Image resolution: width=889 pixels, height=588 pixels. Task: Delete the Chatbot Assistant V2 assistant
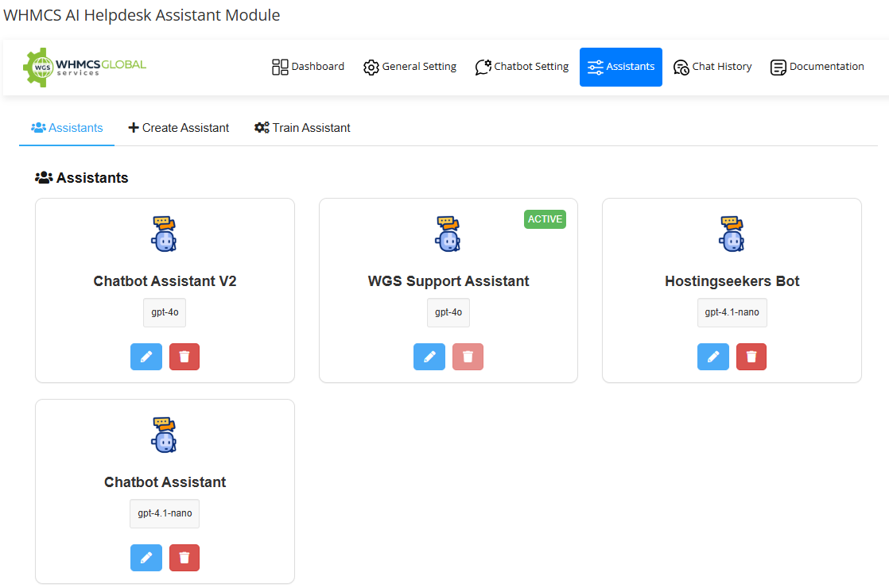point(184,357)
